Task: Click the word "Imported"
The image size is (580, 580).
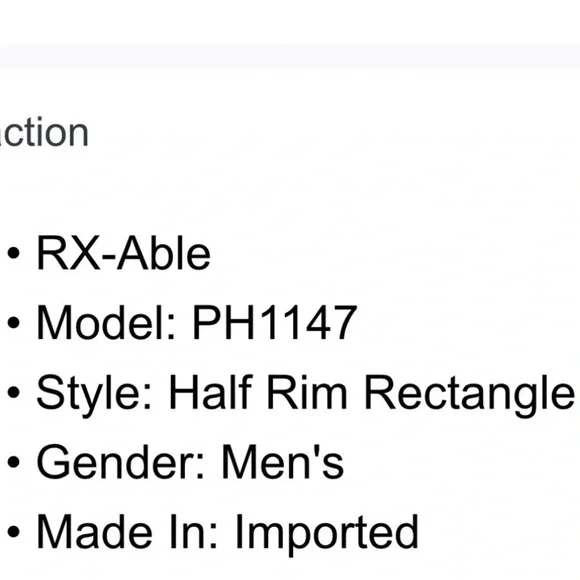Action: (x=327, y=535)
